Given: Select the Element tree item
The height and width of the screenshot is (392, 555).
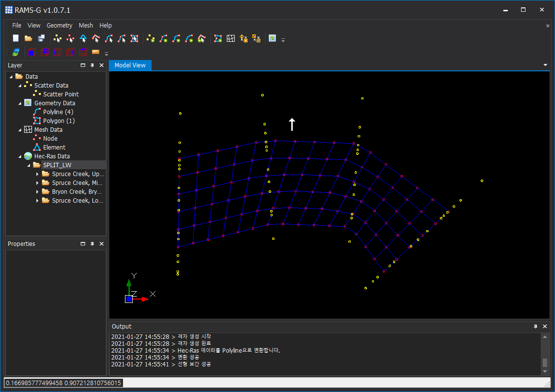Looking at the screenshot, I should coord(54,147).
